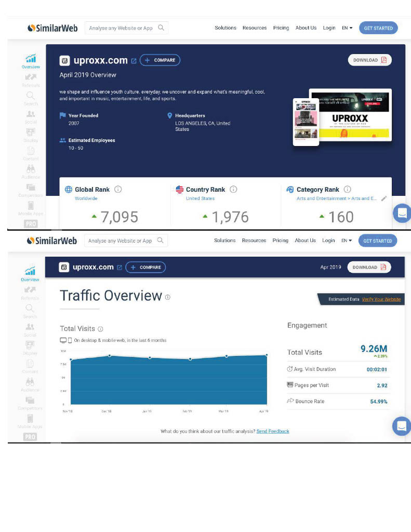Open About Us in top screenshot navbar
Screen dimensions: 411x532
pos(306,28)
